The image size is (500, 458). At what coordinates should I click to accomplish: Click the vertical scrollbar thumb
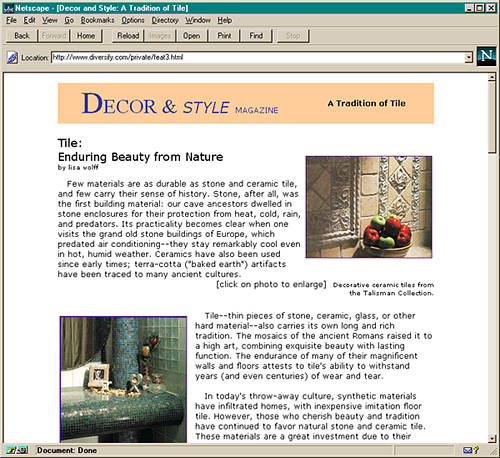point(492,117)
